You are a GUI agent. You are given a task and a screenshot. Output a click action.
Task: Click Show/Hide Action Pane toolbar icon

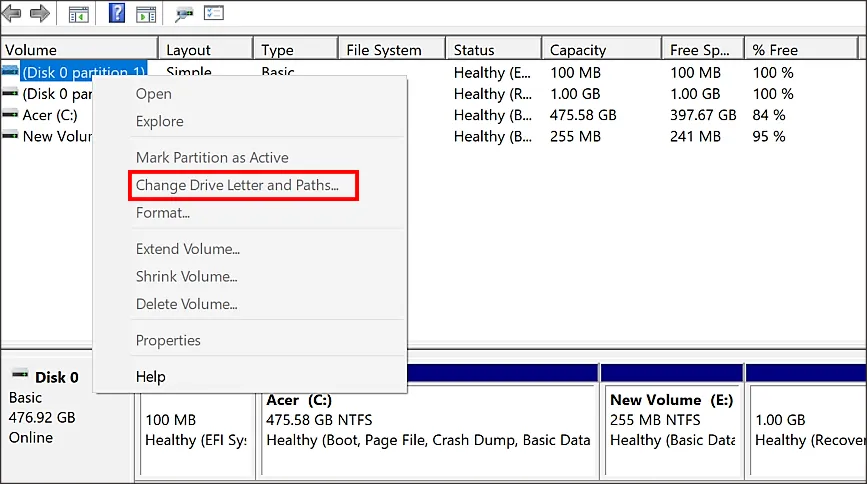tap(146, 14)
